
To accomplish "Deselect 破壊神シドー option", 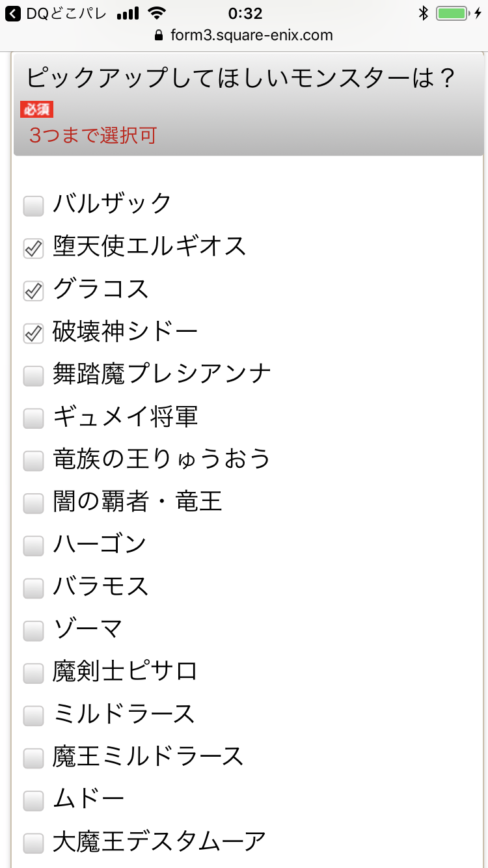I will (33, 334).
